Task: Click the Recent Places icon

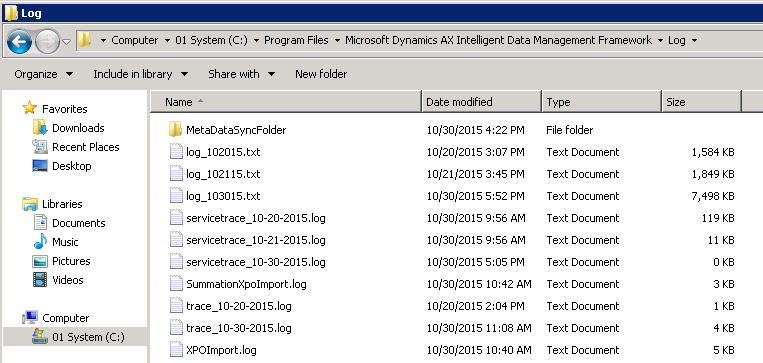Action: point(40,146)
